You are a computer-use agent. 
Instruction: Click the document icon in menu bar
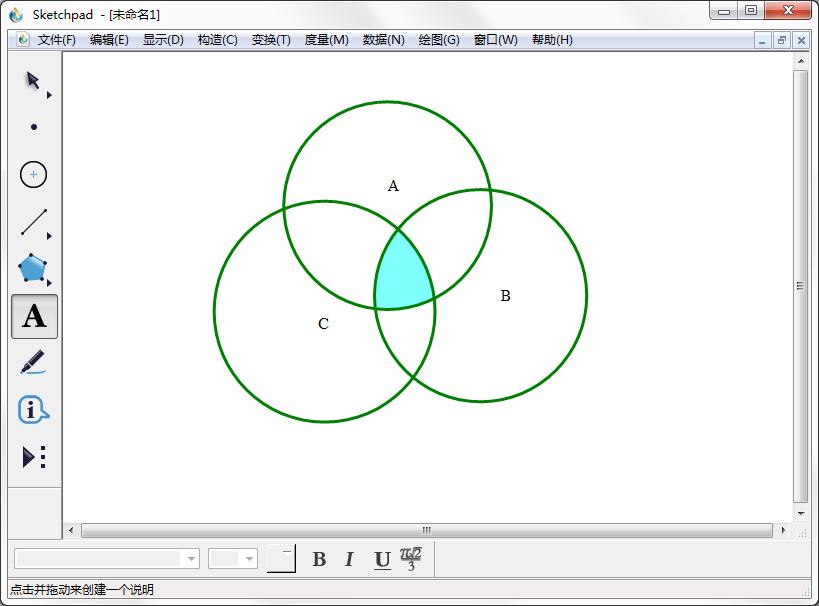tap(22, 40)
